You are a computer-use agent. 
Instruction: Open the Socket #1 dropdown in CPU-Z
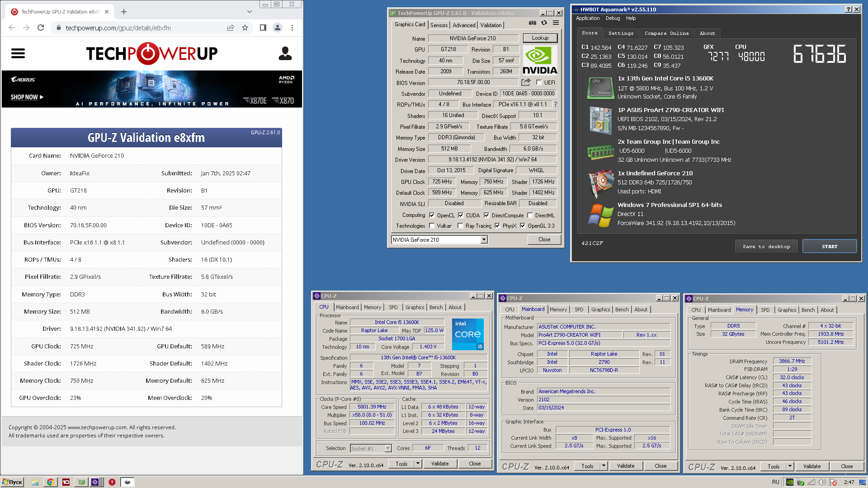coord(388,448)
